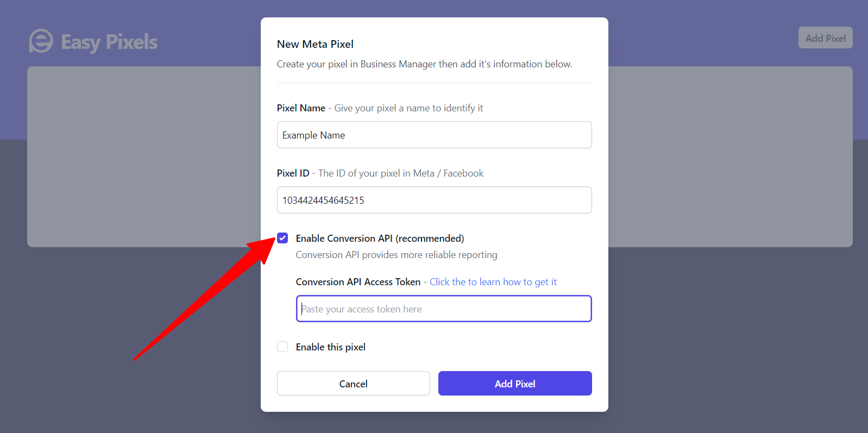
Task: Click the "Paste your access token here" field
Action: tap(443, 309)
